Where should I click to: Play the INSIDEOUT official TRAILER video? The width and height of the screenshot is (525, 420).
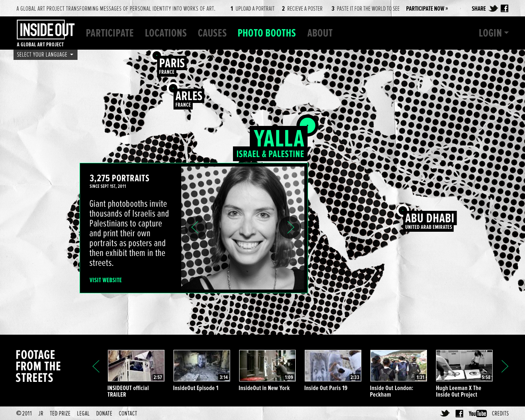pos(136,365)
